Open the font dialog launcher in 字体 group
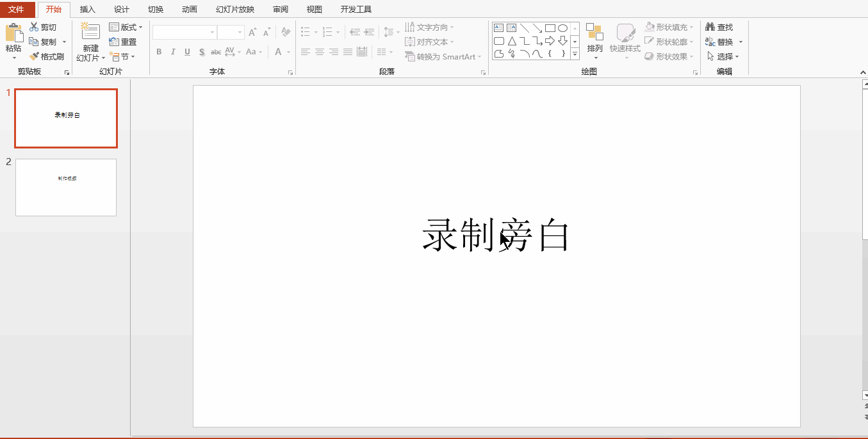 pos(290,72)
